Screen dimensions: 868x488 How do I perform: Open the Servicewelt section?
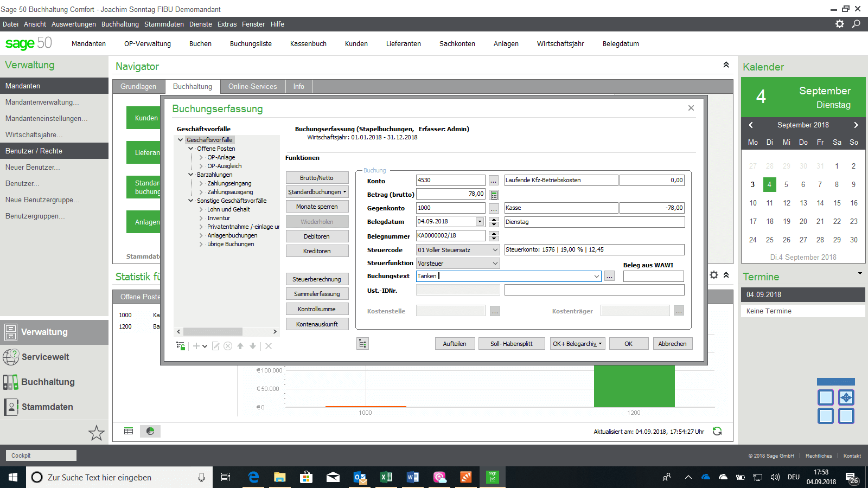click(46, 357)
